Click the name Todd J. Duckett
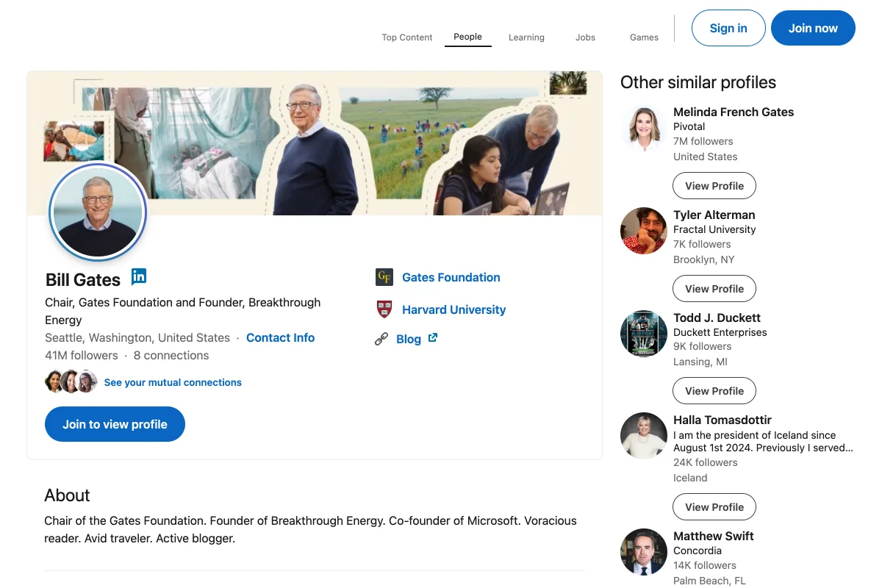Viewport: 882px width, 588px height. (717, 318)
